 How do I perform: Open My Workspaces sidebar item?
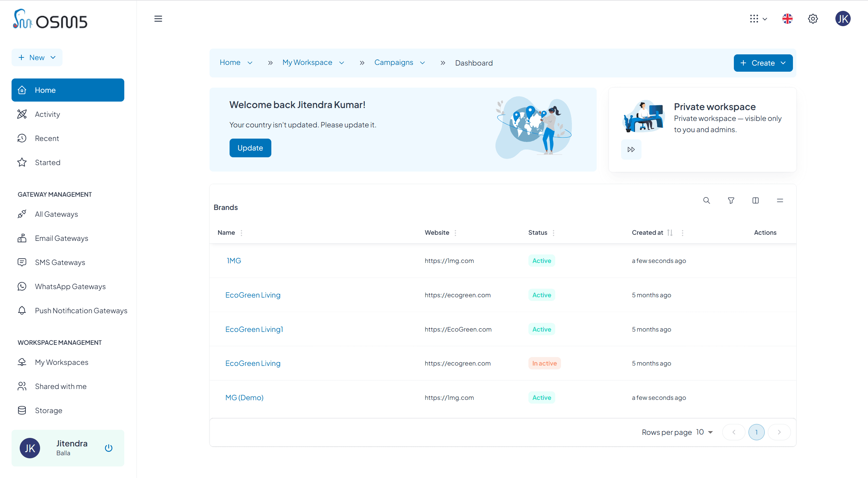[x=61, y=362]
